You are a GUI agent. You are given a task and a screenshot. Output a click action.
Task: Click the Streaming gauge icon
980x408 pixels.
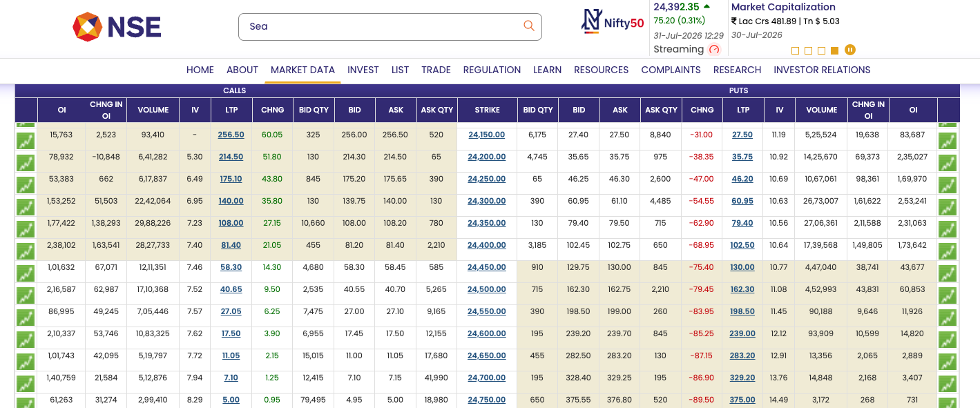coord(715,49)
